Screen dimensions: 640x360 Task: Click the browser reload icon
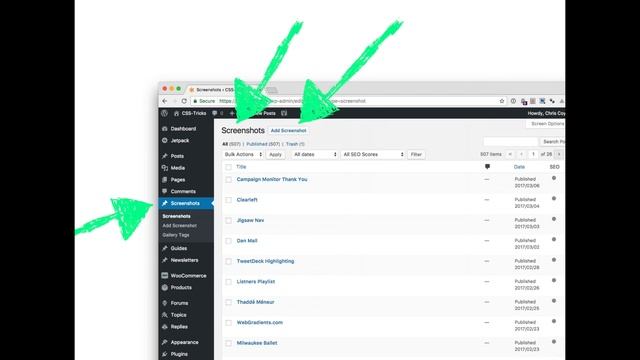(184, 101)
